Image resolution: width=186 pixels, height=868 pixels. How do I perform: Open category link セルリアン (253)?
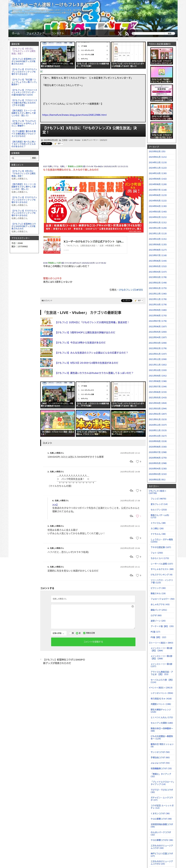[159, 510]
